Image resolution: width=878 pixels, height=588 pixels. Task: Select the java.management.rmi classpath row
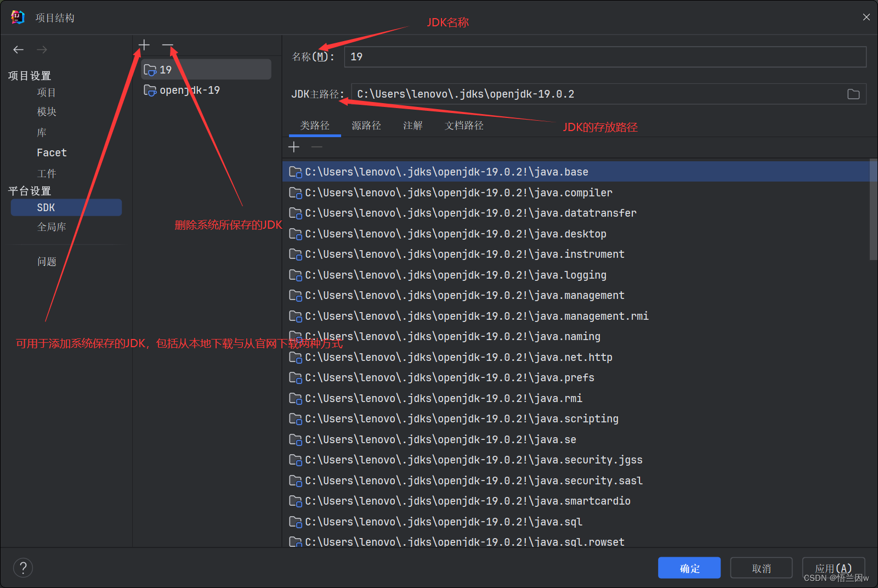pos(576,316)
